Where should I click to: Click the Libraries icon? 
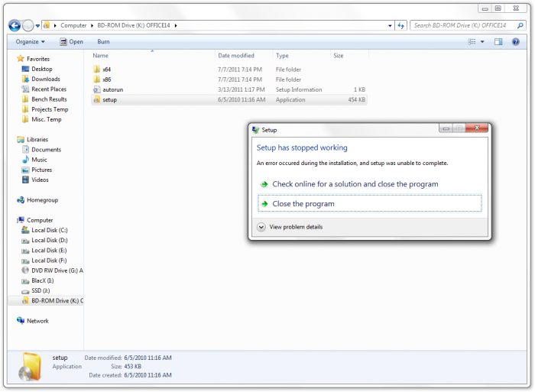coord(21,140)
